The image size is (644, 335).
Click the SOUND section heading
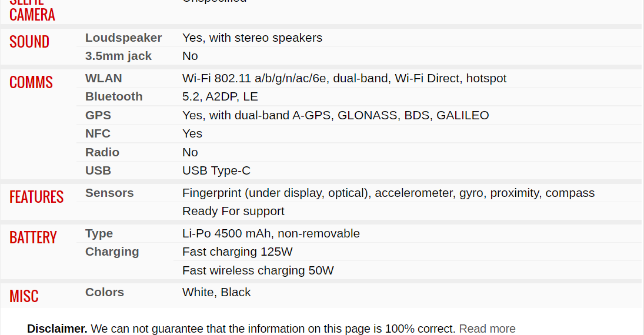(29, 42)
